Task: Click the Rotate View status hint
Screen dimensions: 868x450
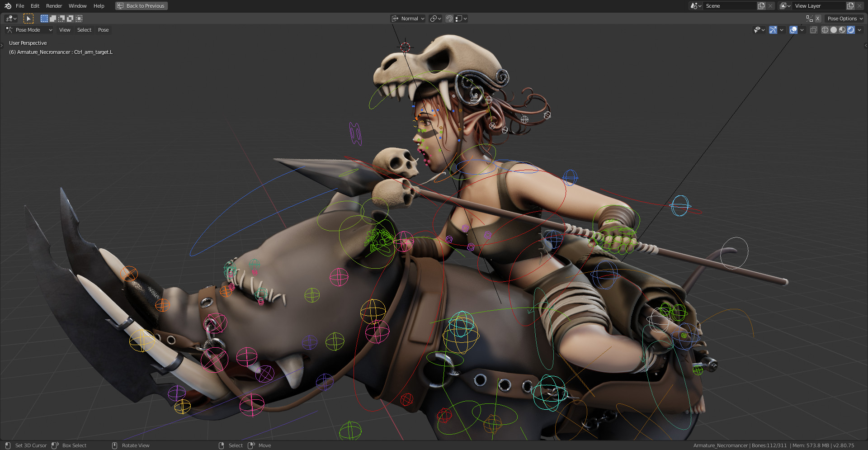Action: 136,445
